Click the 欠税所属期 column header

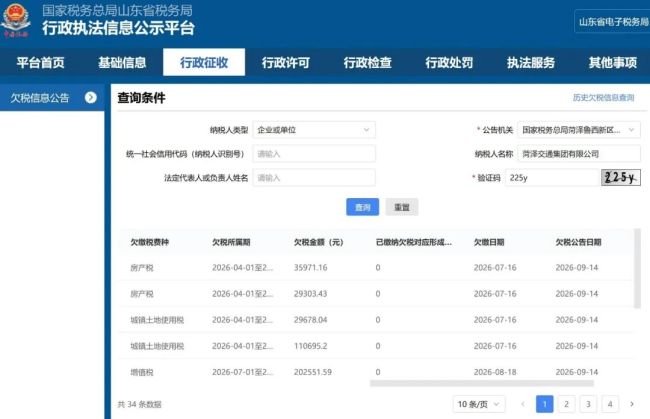231,242
